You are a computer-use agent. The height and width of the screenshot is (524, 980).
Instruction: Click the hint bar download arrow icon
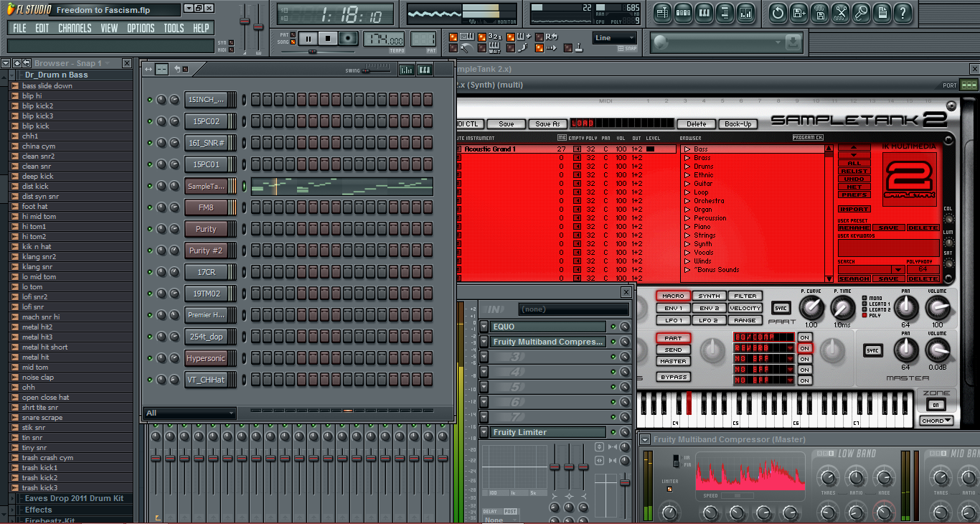click(793, 42)
